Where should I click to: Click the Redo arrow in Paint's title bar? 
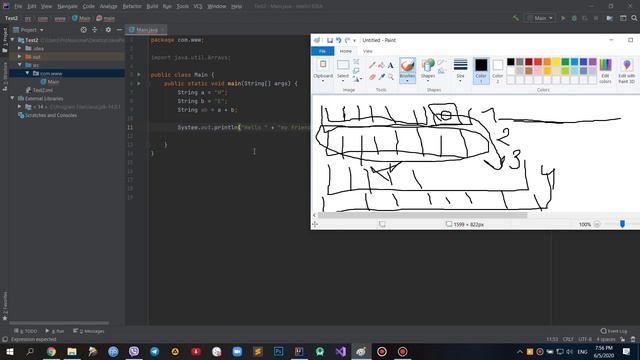[347, 40]
